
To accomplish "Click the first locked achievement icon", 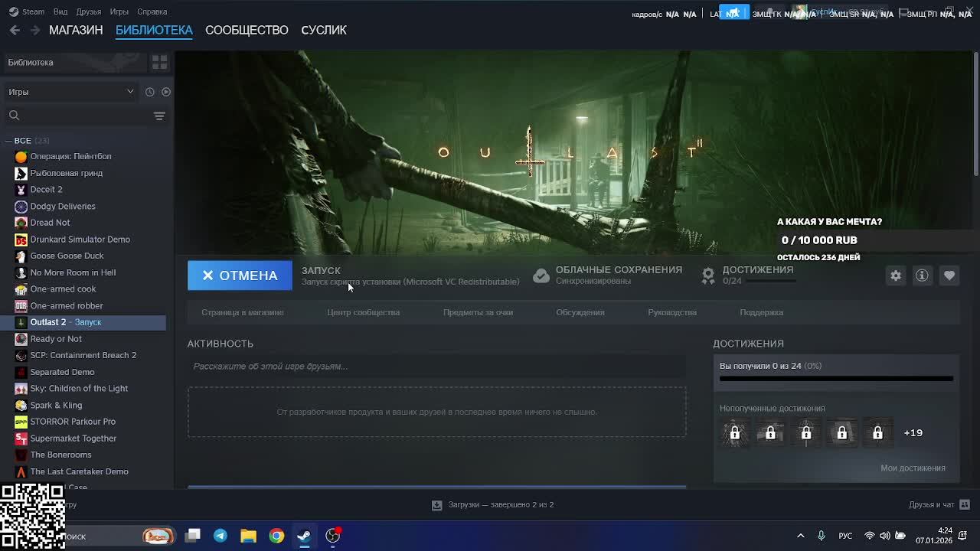I will (735, 433).
